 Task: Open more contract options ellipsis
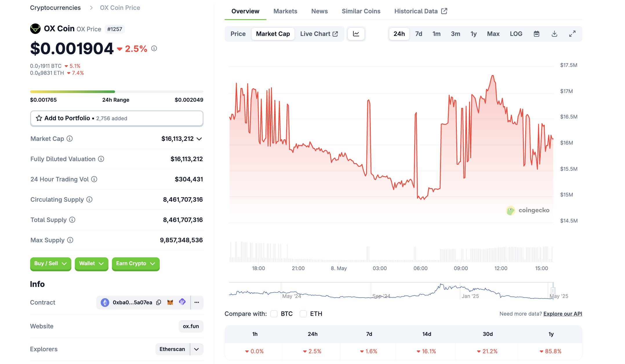pyautogui.click(x=197, y=302)
